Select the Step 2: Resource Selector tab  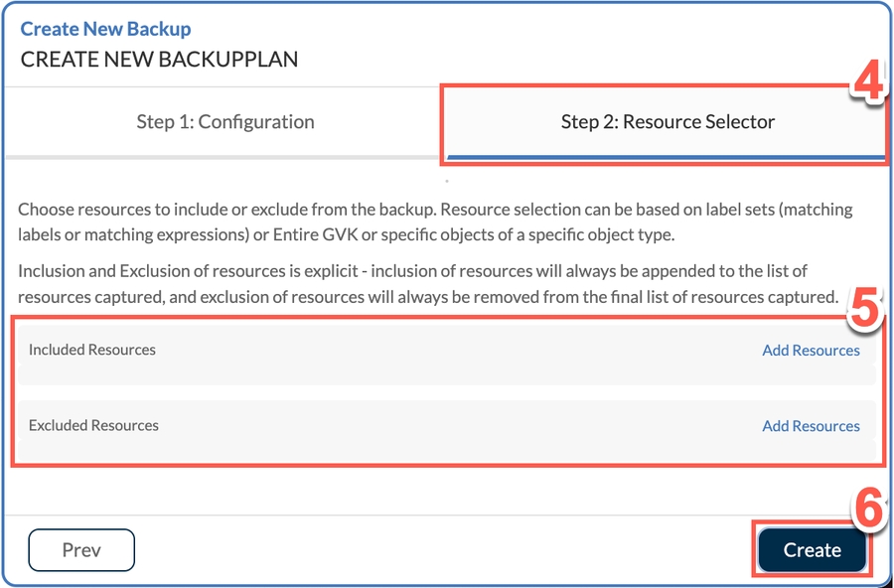click(668, 122)
